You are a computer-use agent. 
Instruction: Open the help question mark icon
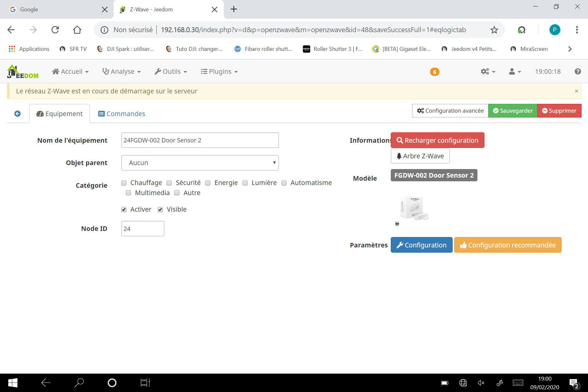(x=578, y=71)
